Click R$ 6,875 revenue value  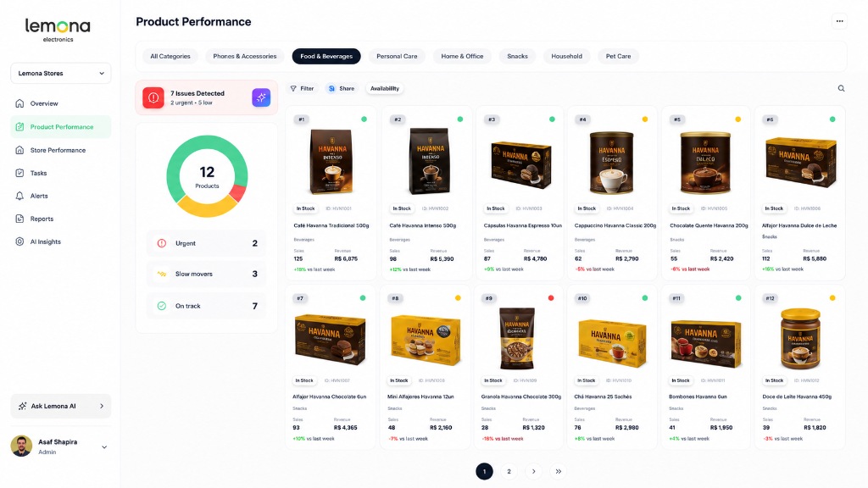click(346, 259)
